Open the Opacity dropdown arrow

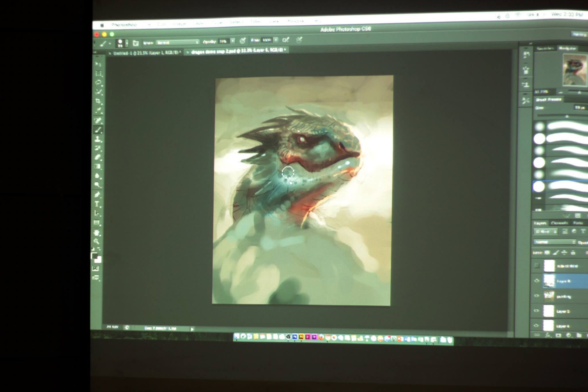pyautogui.click(x=233, y=41)
